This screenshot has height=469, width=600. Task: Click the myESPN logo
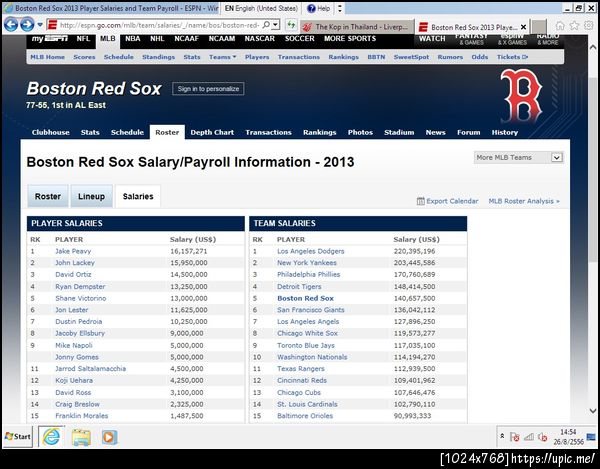coord(50,39)
